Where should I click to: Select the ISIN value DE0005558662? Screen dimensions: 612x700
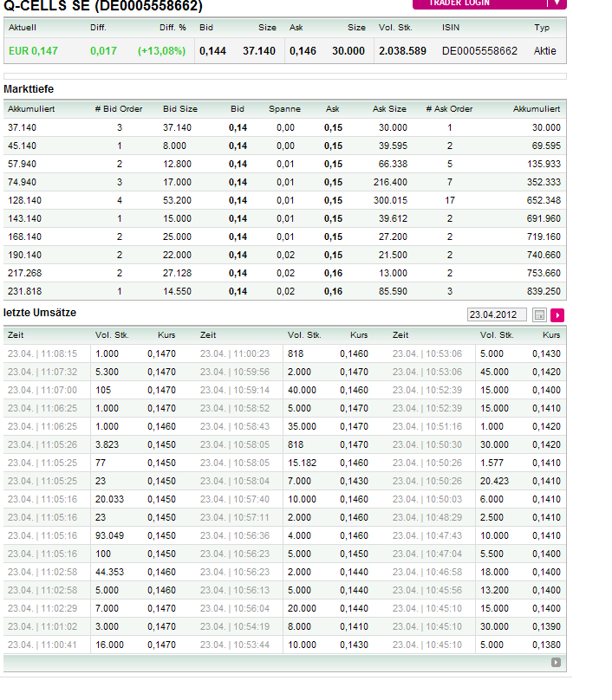tap(479, 51)
